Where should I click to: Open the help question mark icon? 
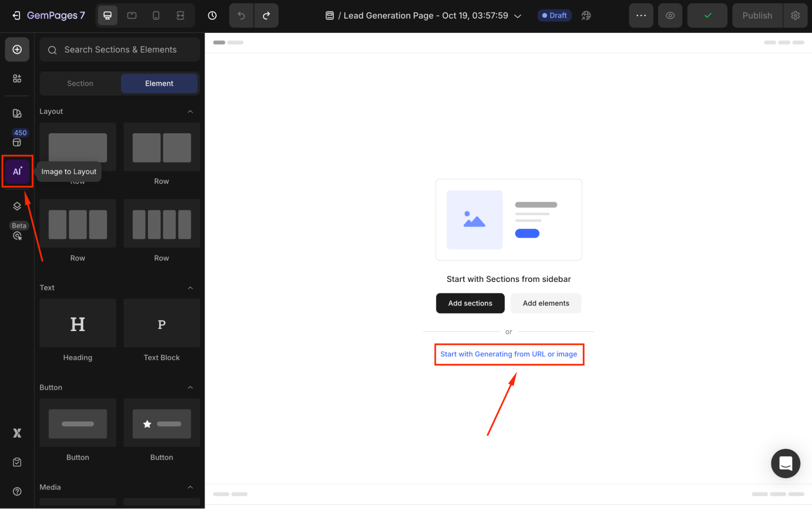pyautogui.click(x=17, y=491)
